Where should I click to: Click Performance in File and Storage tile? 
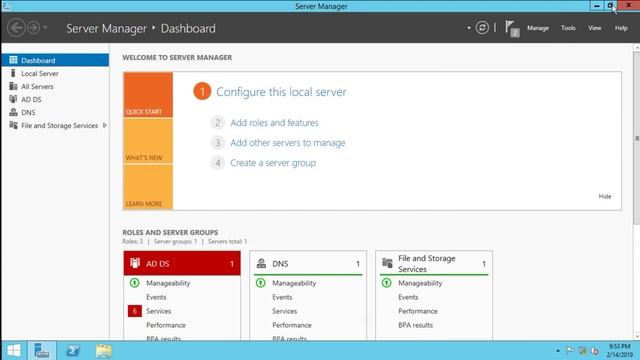click(x=418, y=311)
